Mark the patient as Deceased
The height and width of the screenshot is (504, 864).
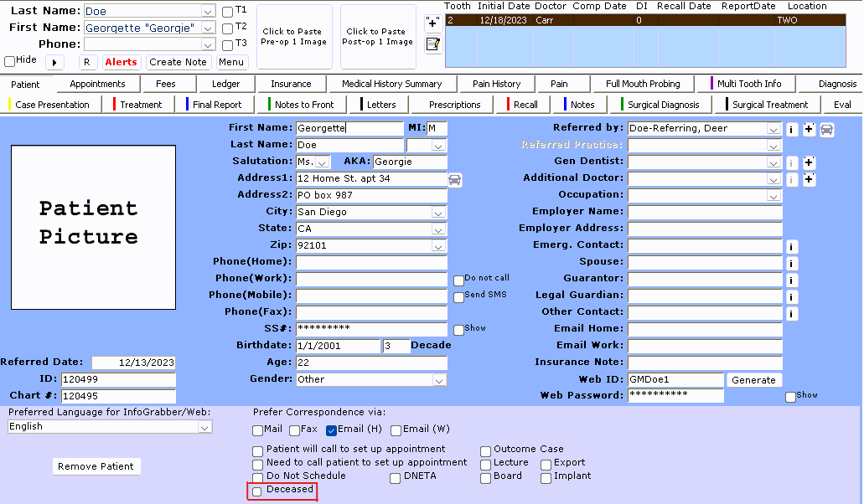click(x=256, y=491)
